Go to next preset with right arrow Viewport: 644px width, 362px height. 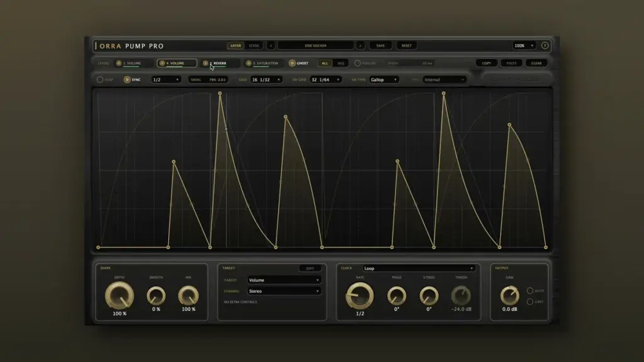360,45
